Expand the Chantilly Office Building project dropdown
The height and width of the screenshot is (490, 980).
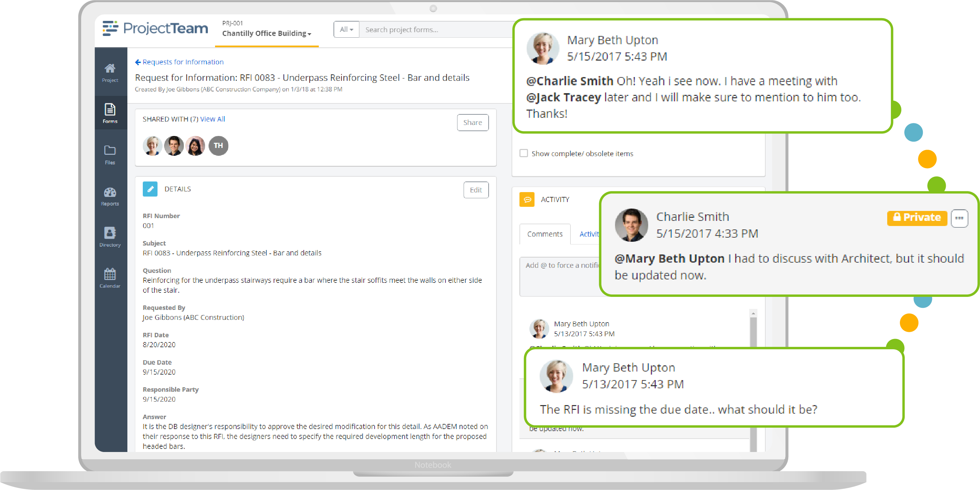pyautogui.click(x=267, y=34)
